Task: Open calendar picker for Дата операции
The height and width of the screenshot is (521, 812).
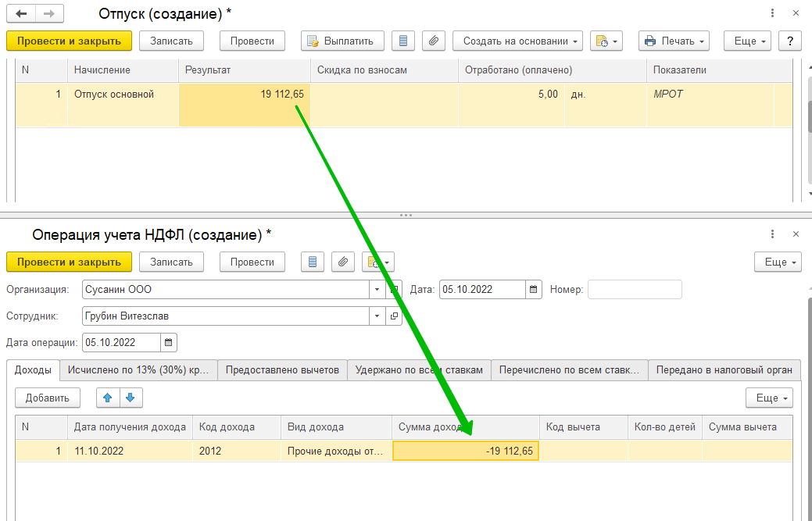Action: (x=169, y=342)
